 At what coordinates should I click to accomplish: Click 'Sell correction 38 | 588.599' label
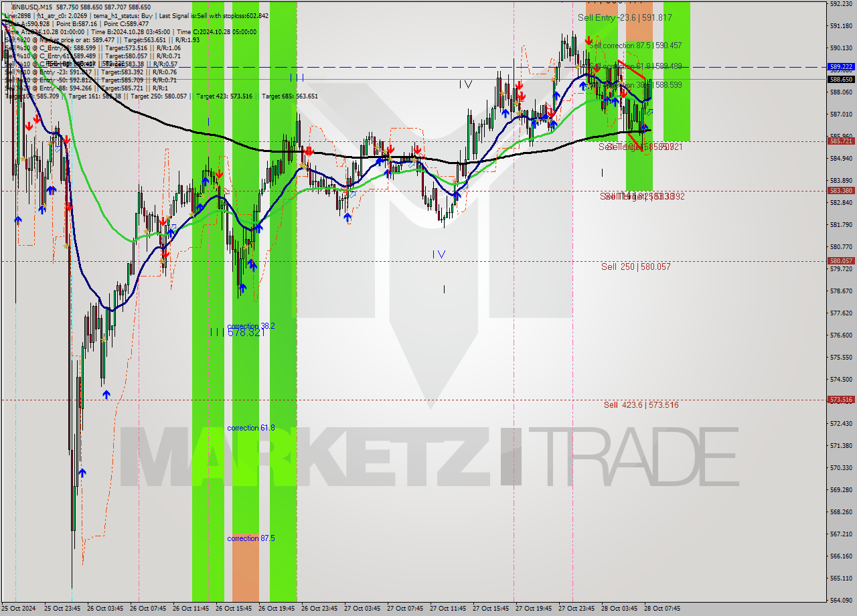point(635,85)
